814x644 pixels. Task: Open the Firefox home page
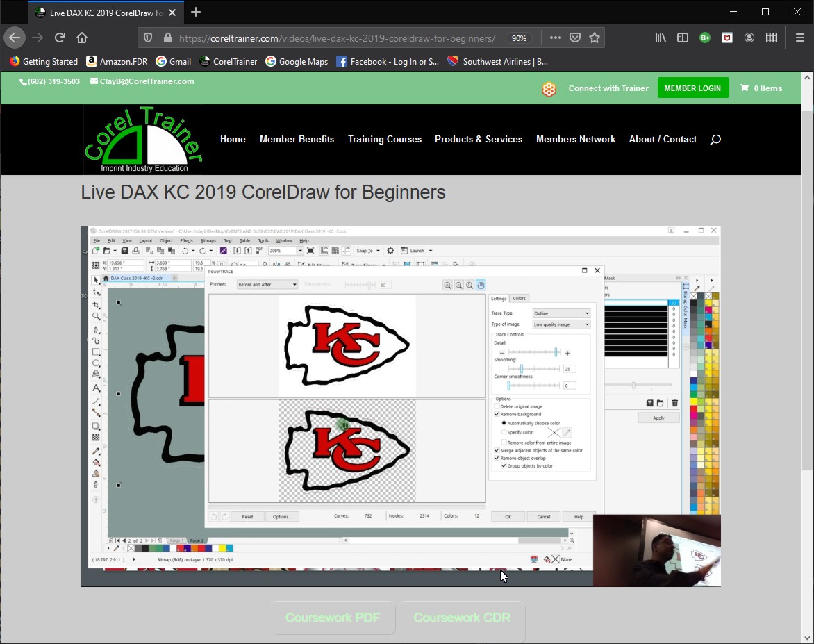(82, 38)
